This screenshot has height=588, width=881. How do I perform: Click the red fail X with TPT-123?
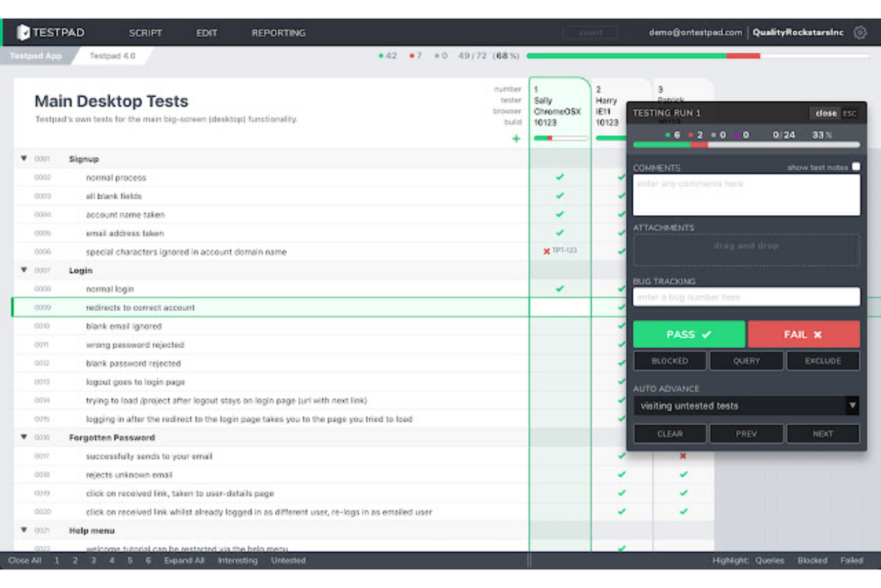pyautogui.click(x=546, y=251)
